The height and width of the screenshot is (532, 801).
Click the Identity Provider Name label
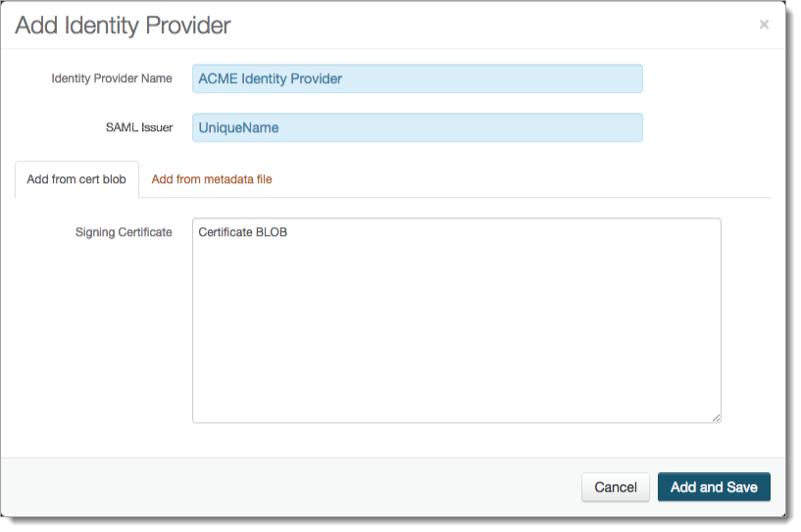tap(112, 78)
